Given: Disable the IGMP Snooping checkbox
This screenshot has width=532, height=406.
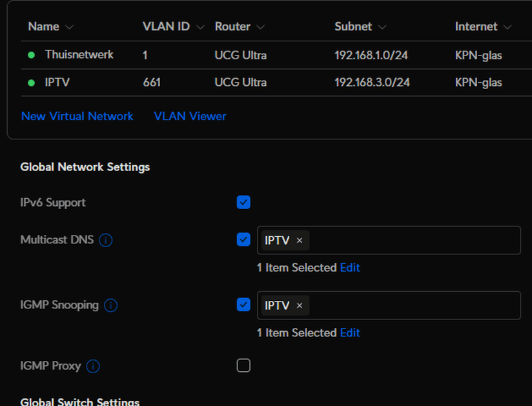Looking at the screenshot, I should click(x=243, y=305).
